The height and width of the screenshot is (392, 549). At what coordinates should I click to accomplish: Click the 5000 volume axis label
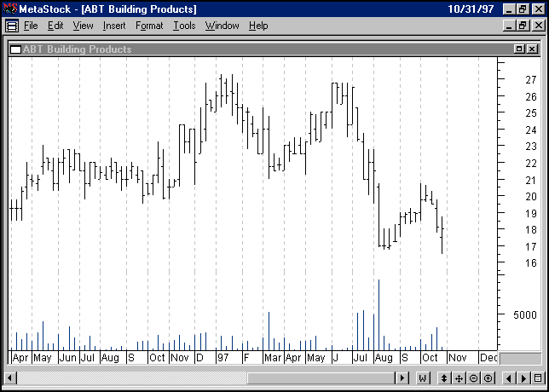525,315
